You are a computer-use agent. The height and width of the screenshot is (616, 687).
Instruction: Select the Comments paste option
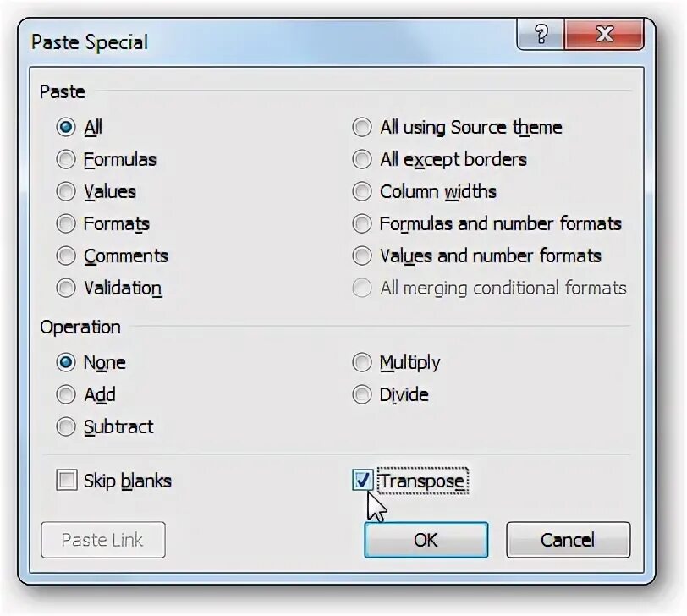66,256
